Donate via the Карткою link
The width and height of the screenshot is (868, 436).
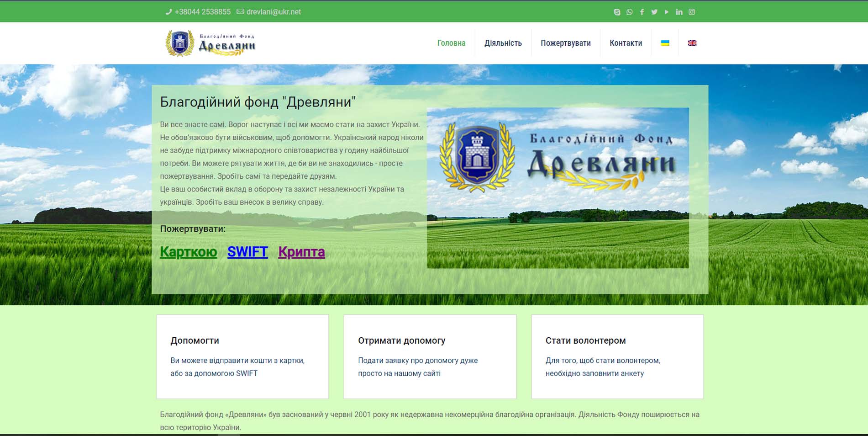(x=189, y=252)
